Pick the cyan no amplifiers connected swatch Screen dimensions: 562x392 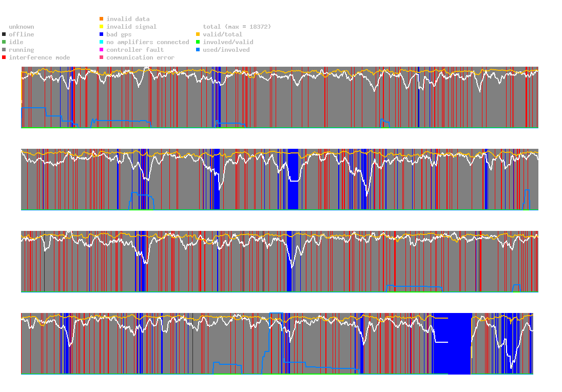(x=102, y=42)
